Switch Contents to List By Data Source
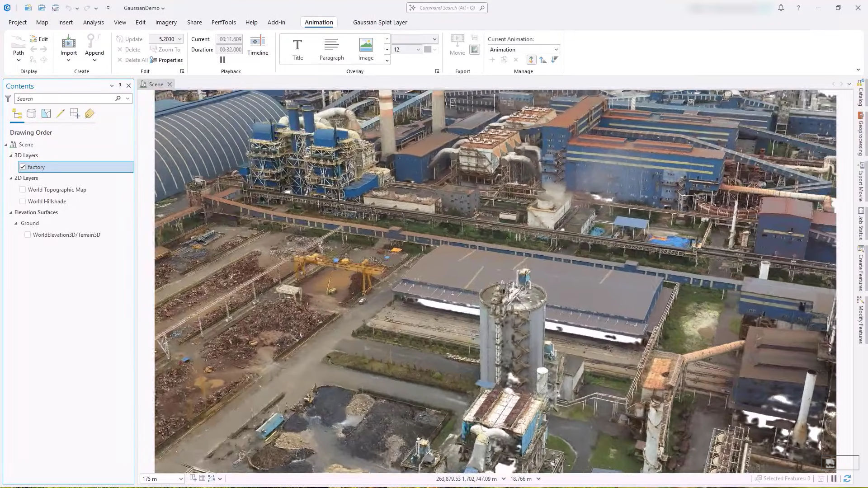 coord(31,113)
